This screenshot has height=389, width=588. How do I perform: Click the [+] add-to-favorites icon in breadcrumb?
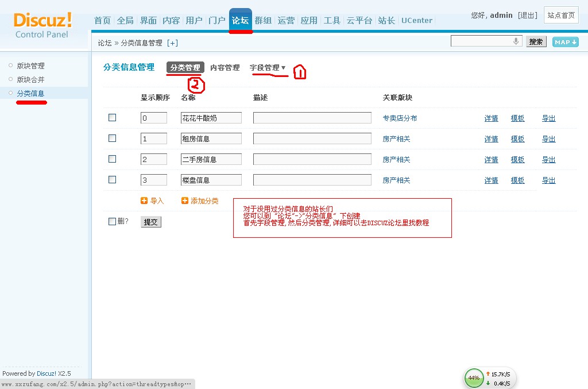[x=172, y=43]
